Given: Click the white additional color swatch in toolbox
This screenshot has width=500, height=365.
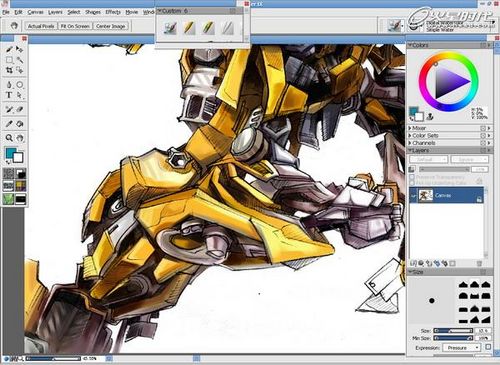Looking at the screenshot, I should coord(18,158).
